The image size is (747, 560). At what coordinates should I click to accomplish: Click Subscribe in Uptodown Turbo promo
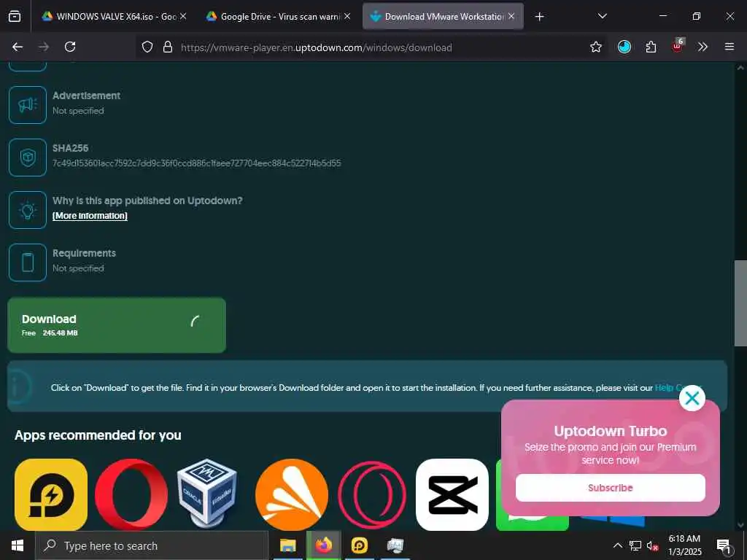pos(611,488)
